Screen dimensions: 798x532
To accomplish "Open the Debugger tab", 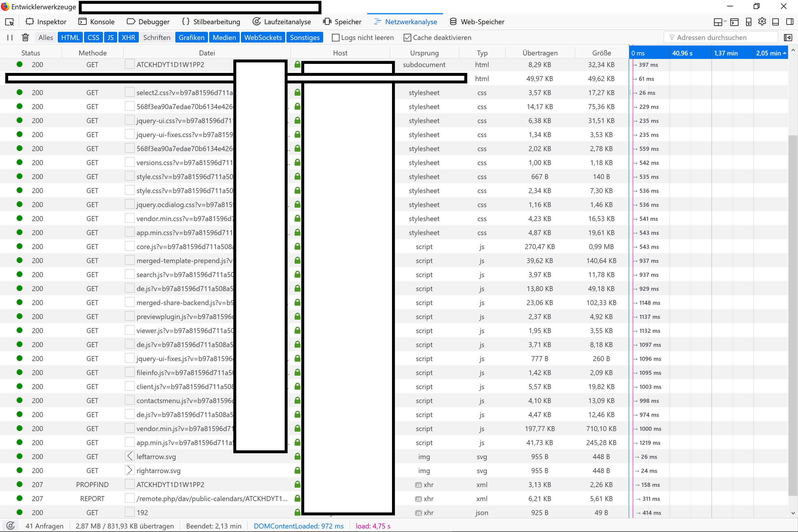I will tap(148, 22).
